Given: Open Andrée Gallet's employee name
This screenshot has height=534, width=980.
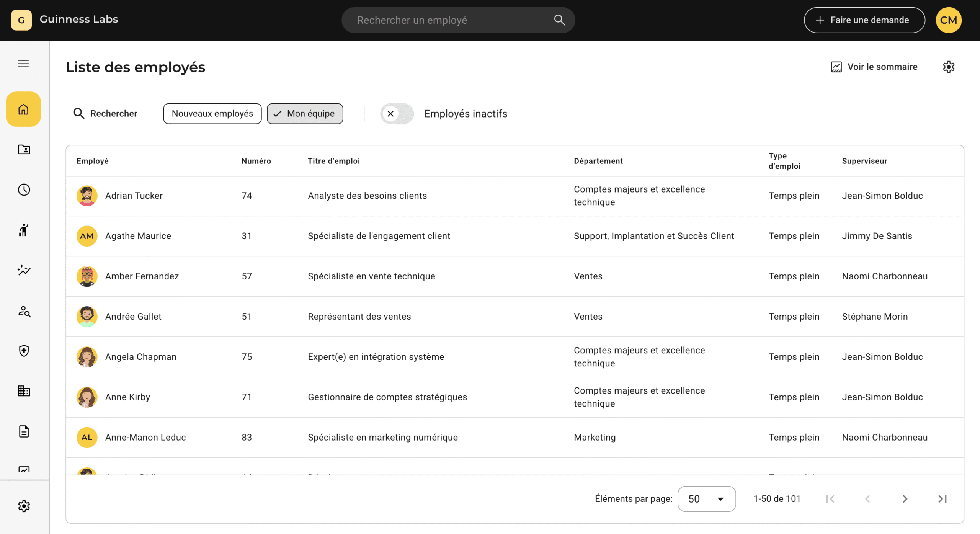Looking at the screenshot, I should pos(133,317).
